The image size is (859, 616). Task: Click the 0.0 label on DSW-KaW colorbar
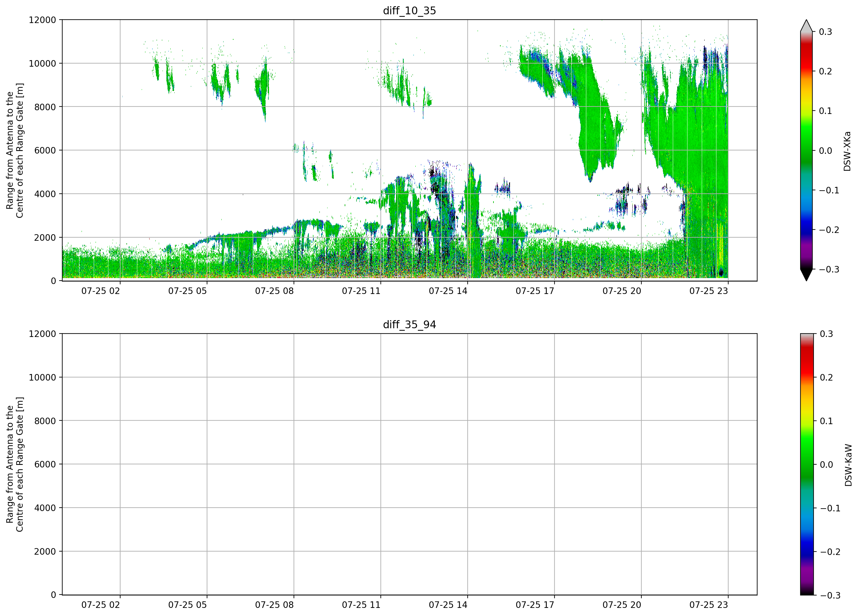(826, 465)
